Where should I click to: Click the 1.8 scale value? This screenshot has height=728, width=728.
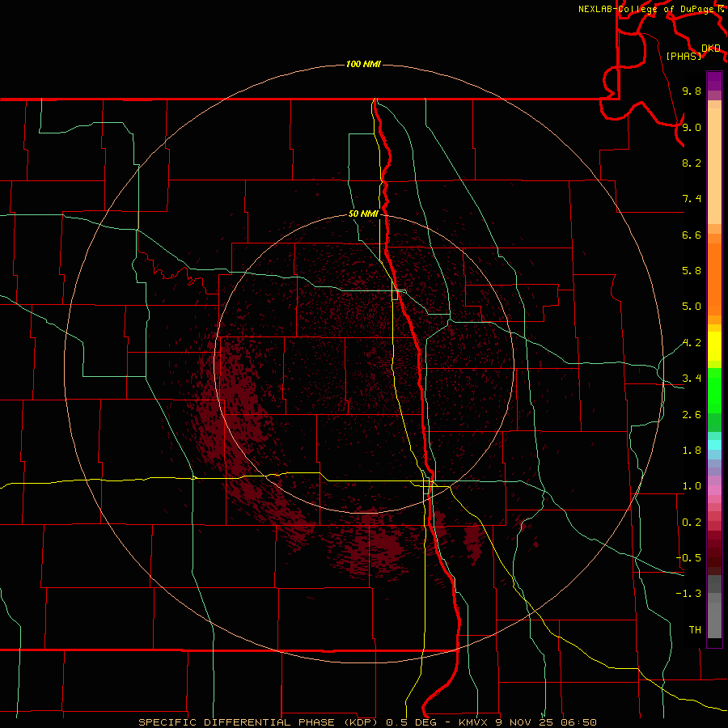tap(692, 451)
